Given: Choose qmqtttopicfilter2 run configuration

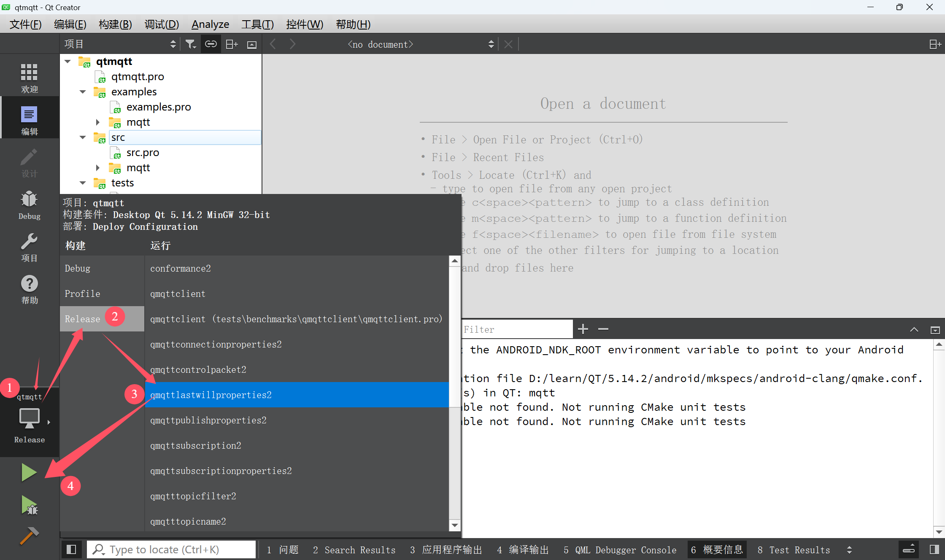Looking at the screenshot, I should [x=297, y=496].
